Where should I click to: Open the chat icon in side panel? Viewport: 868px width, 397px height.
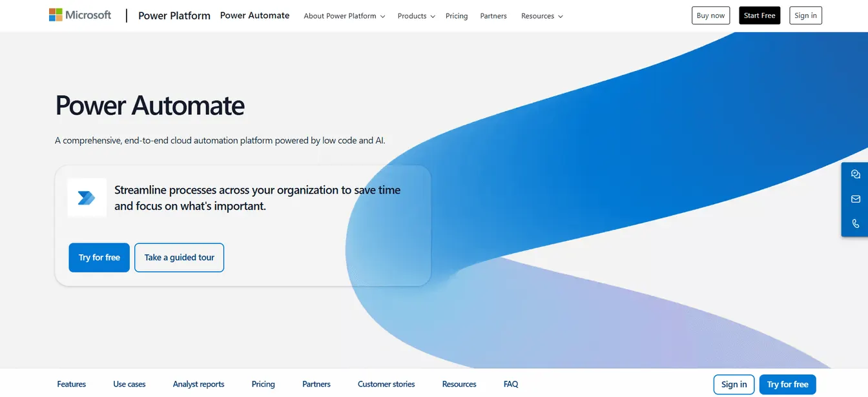point(856,174)
